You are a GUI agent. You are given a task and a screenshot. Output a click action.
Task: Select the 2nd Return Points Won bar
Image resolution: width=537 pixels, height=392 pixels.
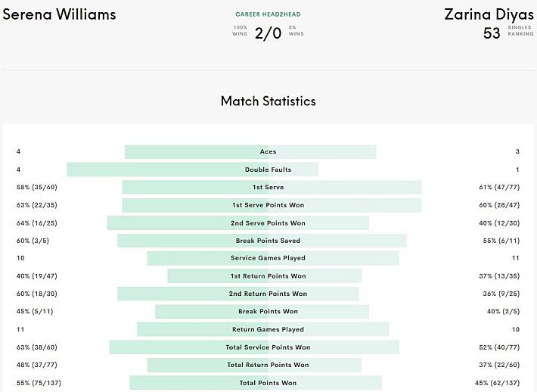click(x=238, y=294)
